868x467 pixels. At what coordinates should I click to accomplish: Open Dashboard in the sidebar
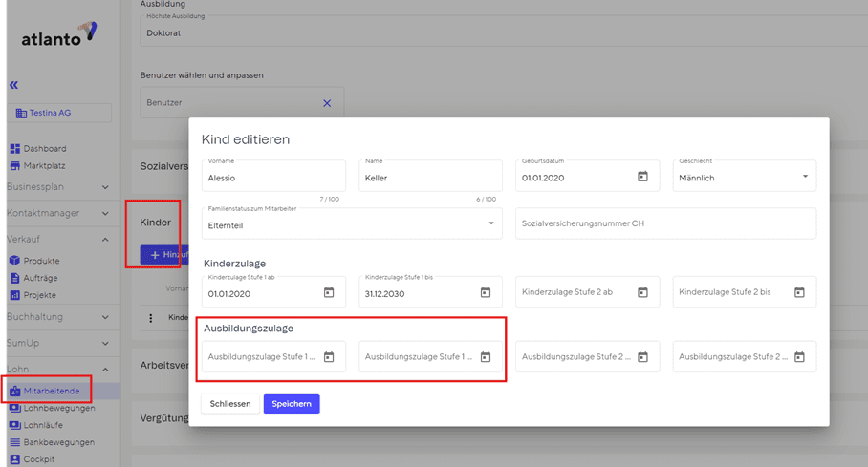[x=44, y=149]
